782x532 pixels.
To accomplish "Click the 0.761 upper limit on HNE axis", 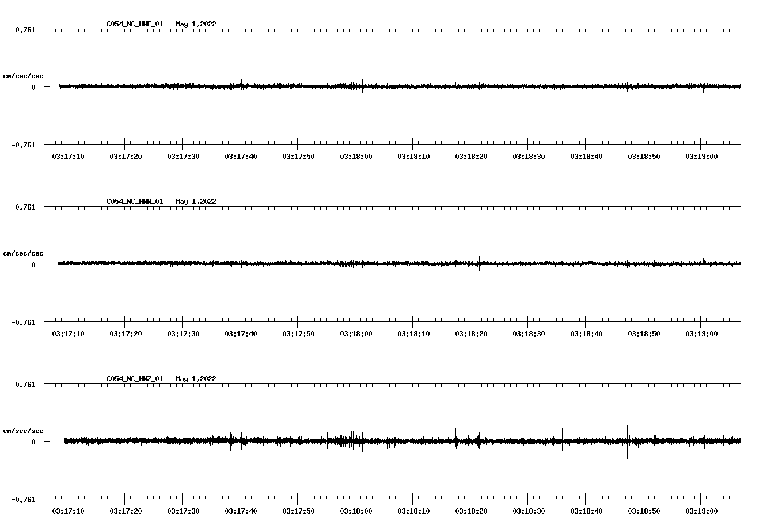I will [25, 29].
